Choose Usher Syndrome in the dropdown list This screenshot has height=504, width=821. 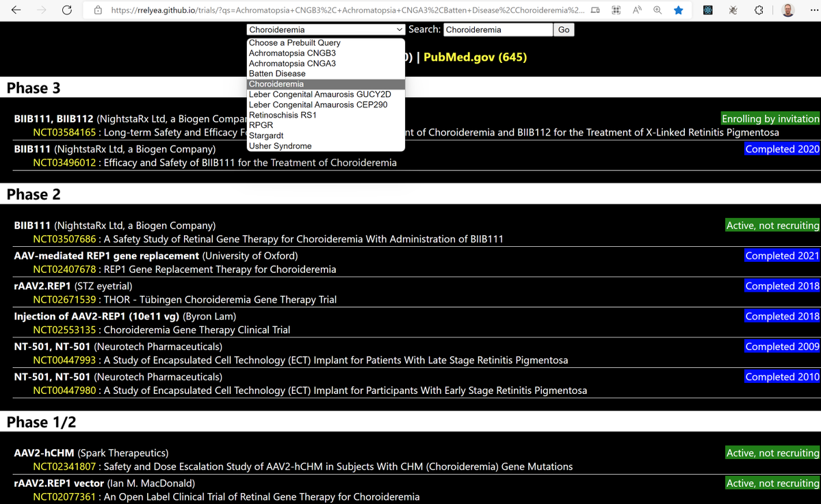(326, 146)
